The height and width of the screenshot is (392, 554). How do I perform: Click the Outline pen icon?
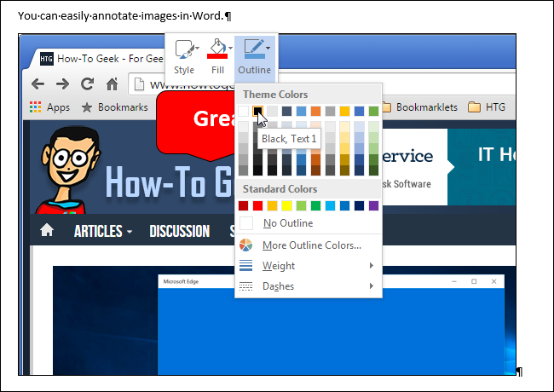[254, 49]
